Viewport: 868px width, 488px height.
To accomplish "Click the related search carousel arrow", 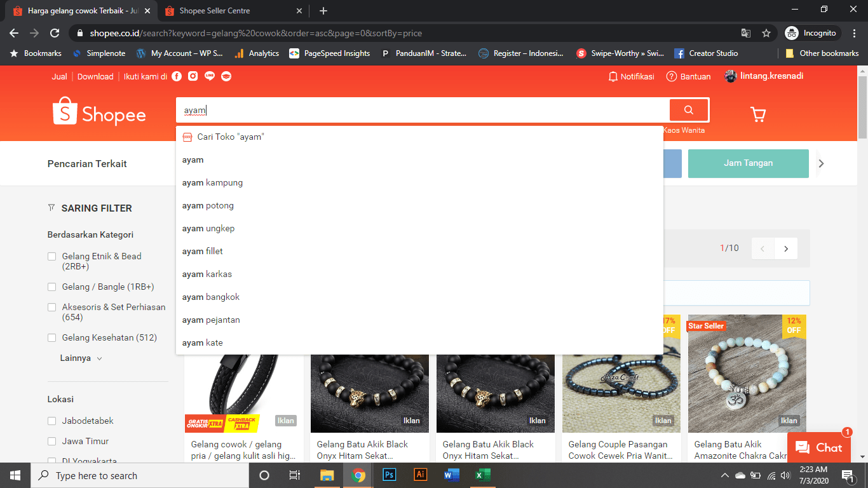I will click(821, 163).
